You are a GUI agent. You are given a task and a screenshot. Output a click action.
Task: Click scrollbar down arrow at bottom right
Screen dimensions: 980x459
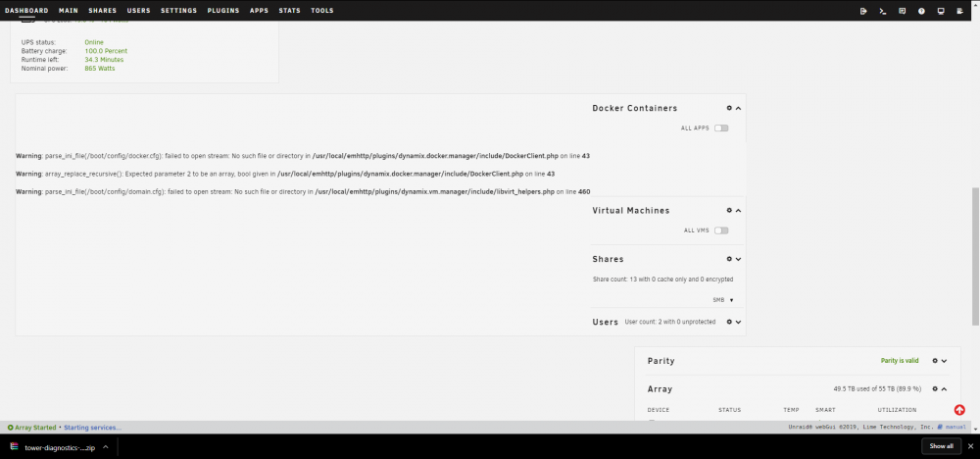976,429
